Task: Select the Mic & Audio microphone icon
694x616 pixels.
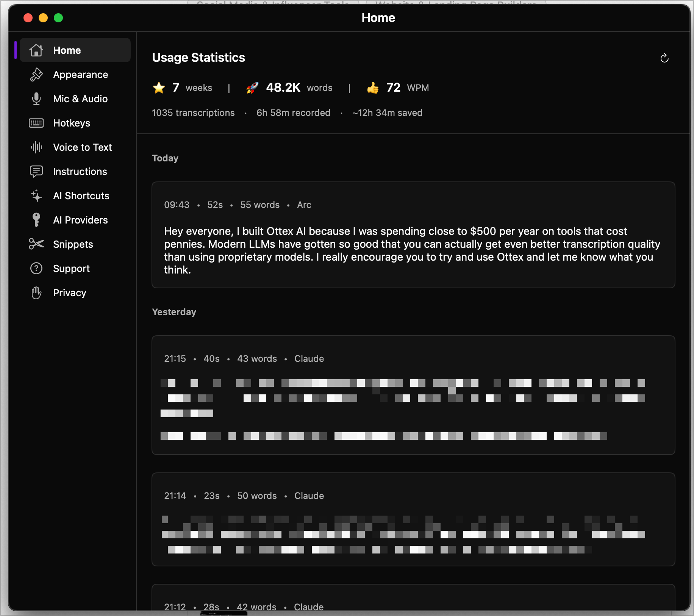Action: (36, 98)
